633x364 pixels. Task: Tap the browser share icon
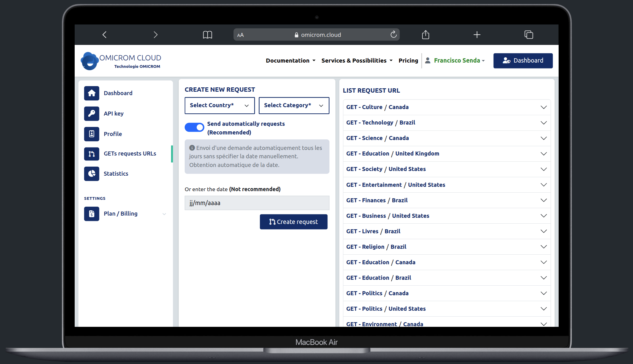click(425, 35)
